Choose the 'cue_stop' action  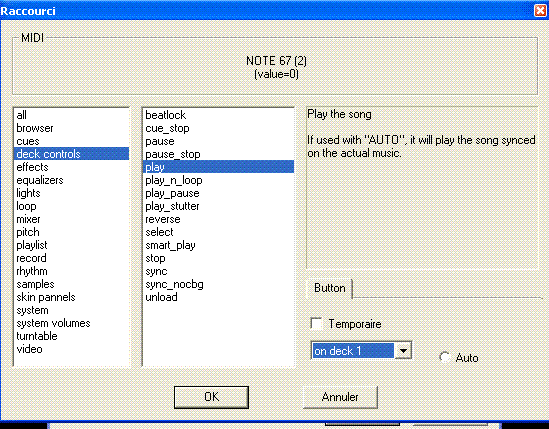point(218,128)
